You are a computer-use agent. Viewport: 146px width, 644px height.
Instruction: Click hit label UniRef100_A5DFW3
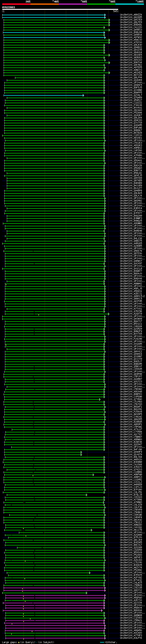pyautogui.click(x=131, y=598)
